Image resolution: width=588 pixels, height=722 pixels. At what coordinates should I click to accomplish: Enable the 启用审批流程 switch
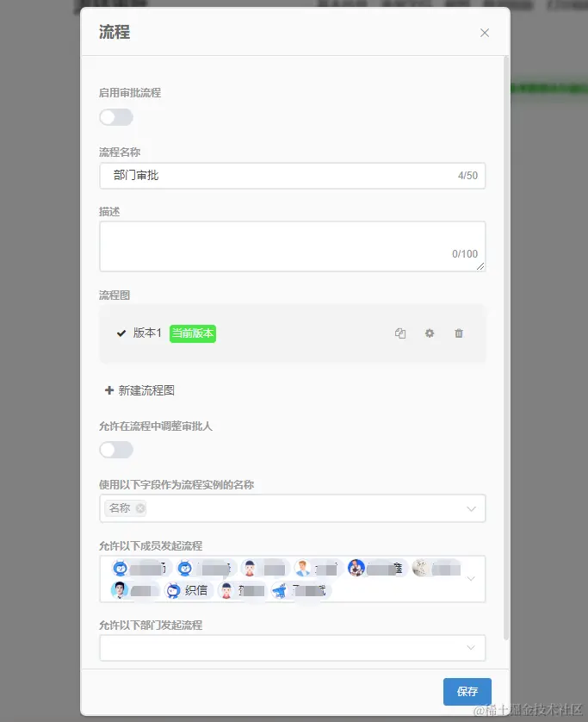(x=116, y=117)
